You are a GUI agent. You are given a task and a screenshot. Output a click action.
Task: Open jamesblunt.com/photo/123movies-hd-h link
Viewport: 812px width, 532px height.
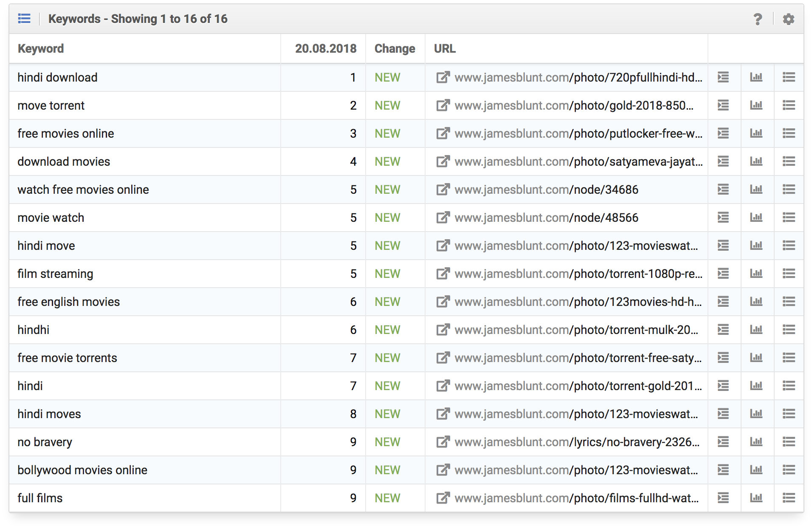click(578, 302)
